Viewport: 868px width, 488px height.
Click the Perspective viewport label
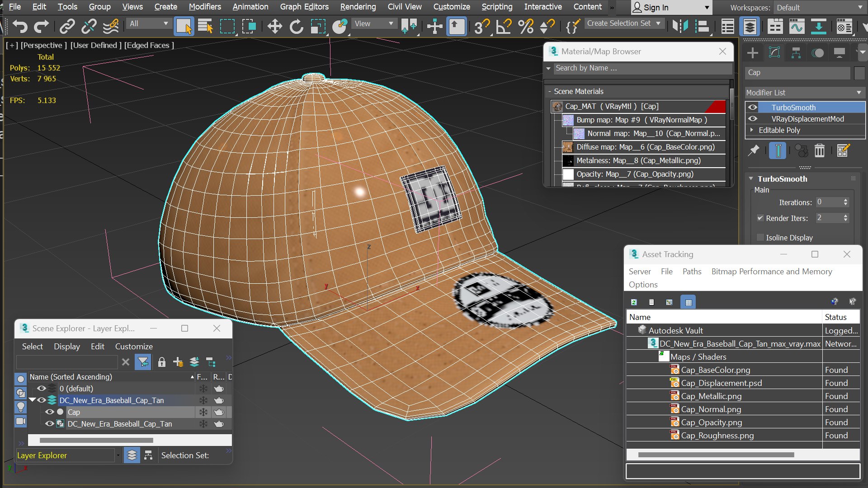coord(44,45)
